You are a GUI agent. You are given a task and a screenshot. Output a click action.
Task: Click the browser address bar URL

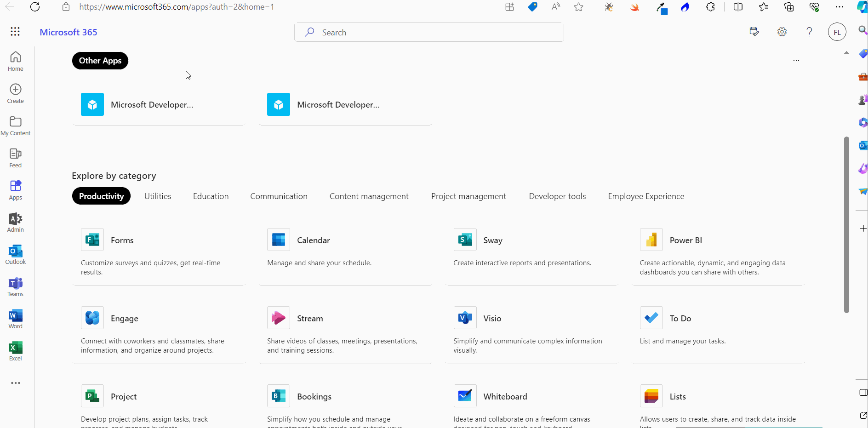[177, 7]
